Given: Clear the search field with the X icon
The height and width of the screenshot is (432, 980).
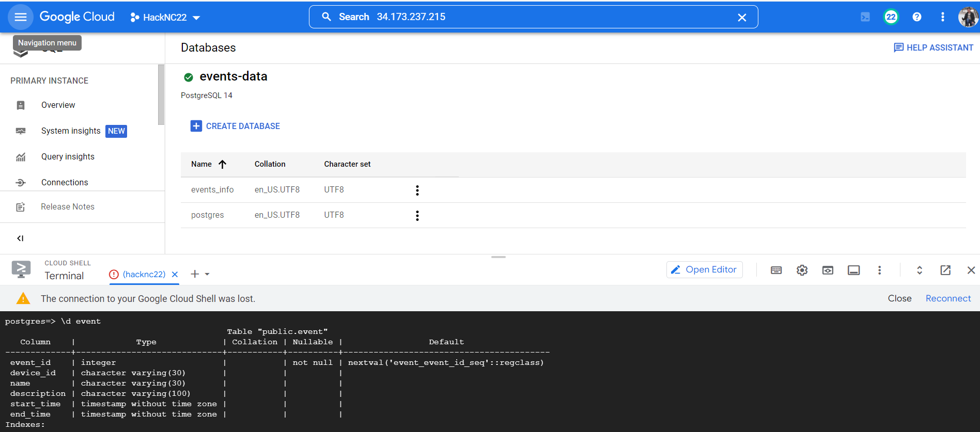Looking at the screenshot, I should coord(742,18).
